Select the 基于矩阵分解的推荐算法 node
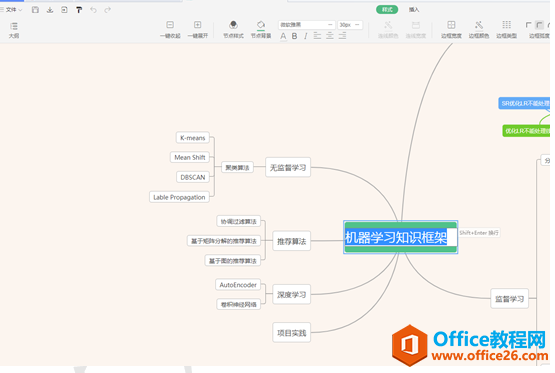This screenshot has width=555, height=373. tap(224, 241)
